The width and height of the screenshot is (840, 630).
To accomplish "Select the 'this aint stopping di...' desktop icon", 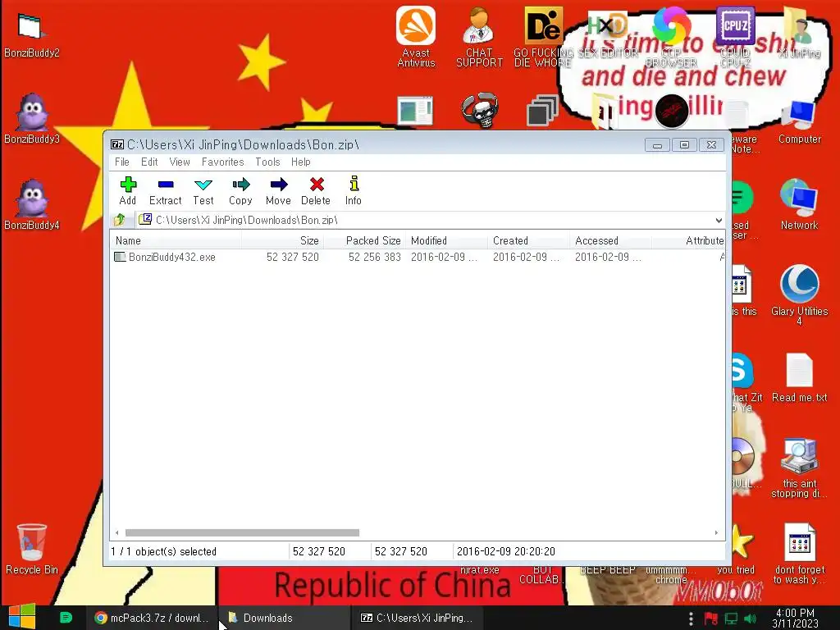I will point(799,467).
